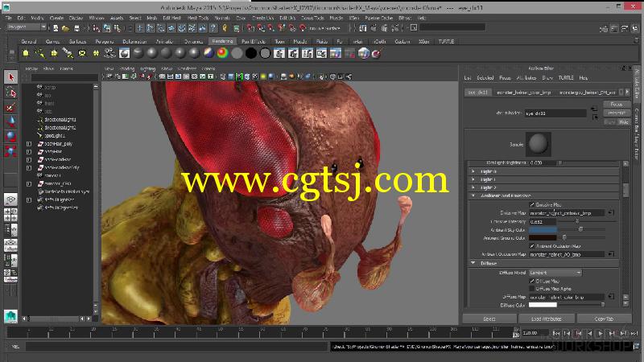
Task: Click Maya logo icon at bottom left
Action: click(x=10, y=317)
